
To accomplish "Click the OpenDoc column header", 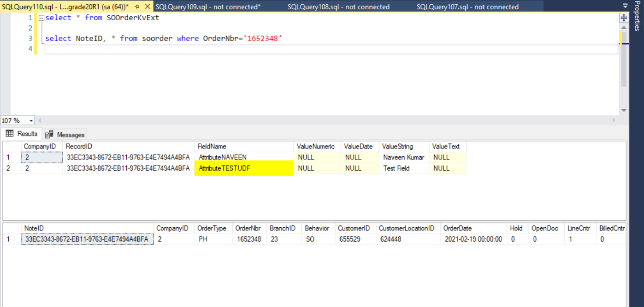I will coord(546,228).
